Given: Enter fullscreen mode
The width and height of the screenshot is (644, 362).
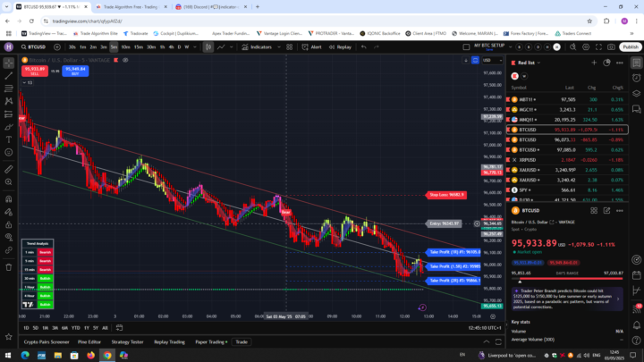Looking at the screenshot, I should pyautogui.click(x=598, y=47).
